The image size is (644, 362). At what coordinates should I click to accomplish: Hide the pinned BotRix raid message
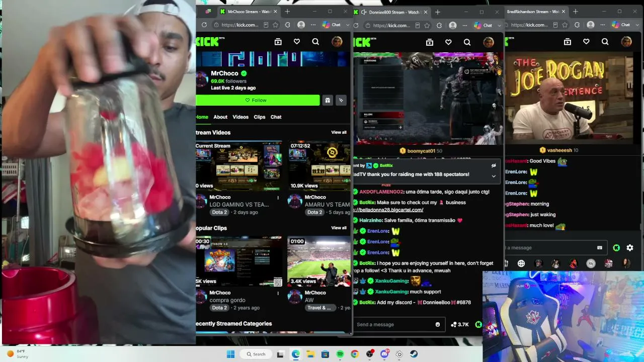click(494, 165)
